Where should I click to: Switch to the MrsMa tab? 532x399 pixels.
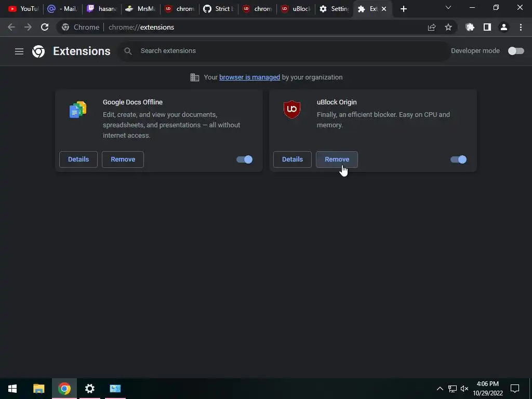point(140,9)
